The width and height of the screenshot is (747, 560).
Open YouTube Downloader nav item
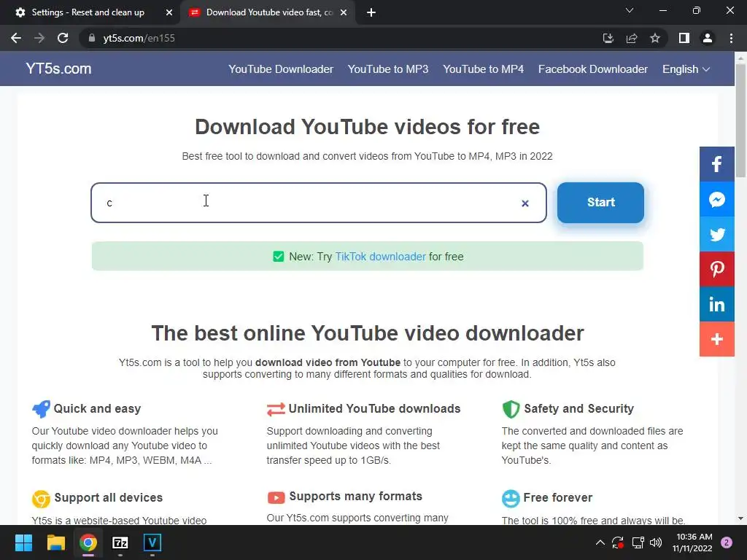pyautogui.click(x=281, y=69)
